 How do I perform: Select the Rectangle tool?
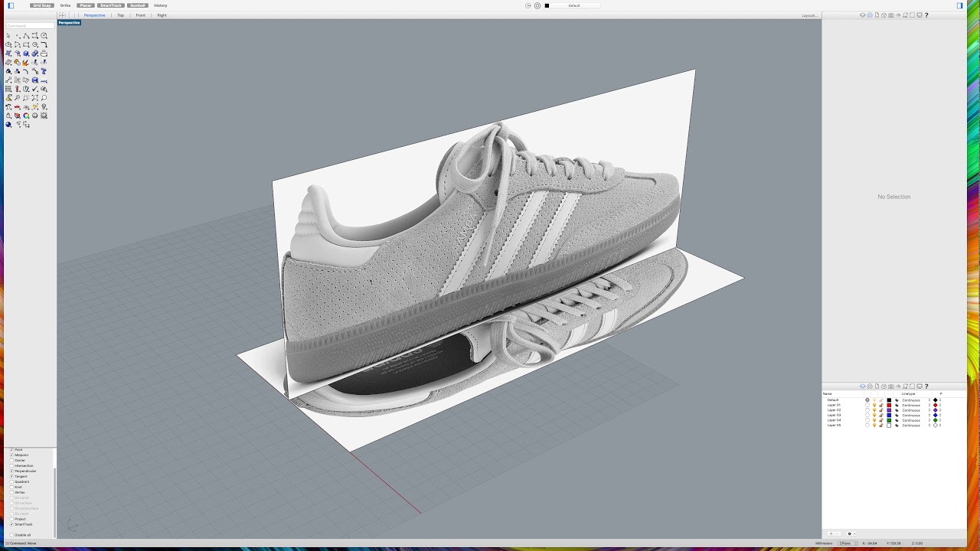26,44
